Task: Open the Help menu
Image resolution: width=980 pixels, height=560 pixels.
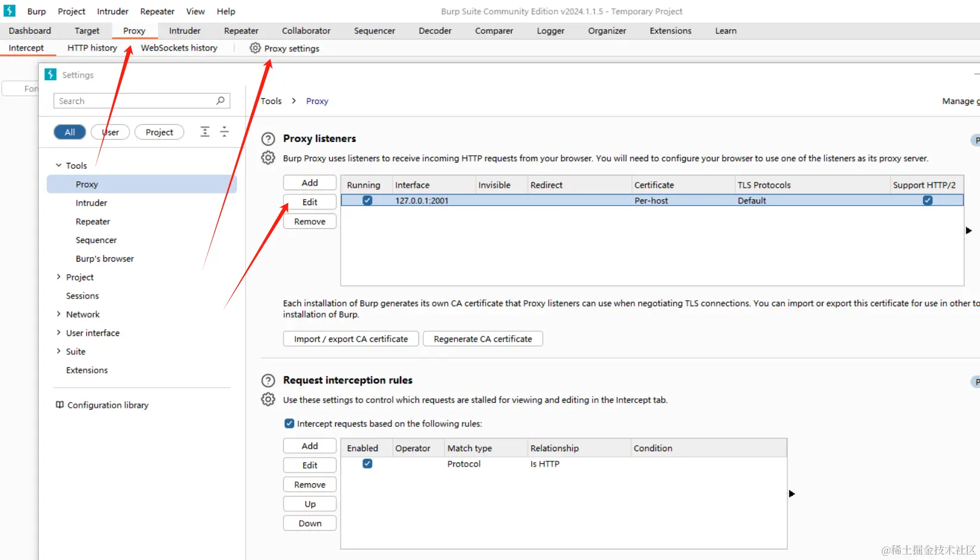Action: click(226, 11)
